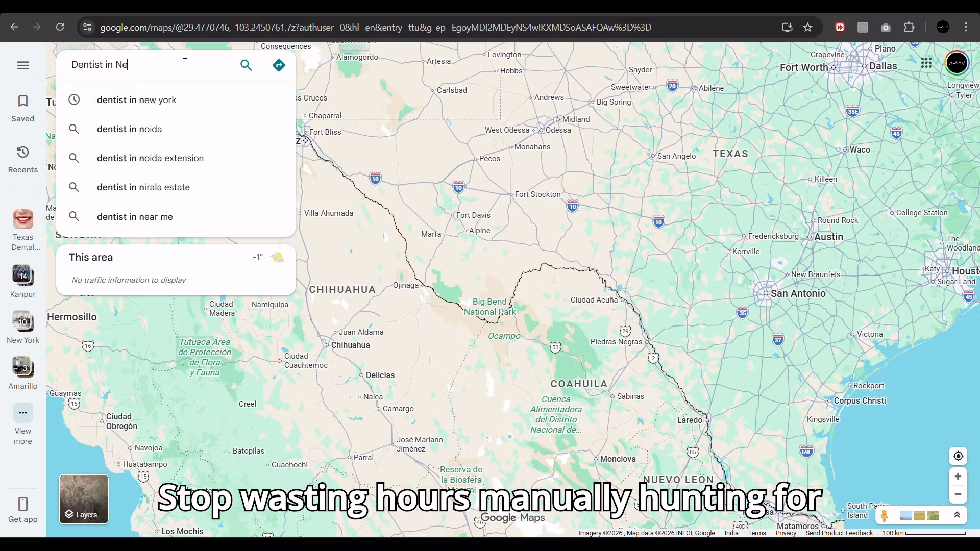
Task: Expand View more in the sidebar
Action: [23, 413]
